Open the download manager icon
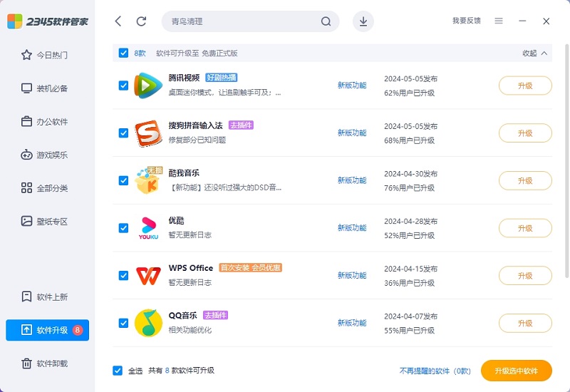 pyautogui.click(x=363, y=21)
